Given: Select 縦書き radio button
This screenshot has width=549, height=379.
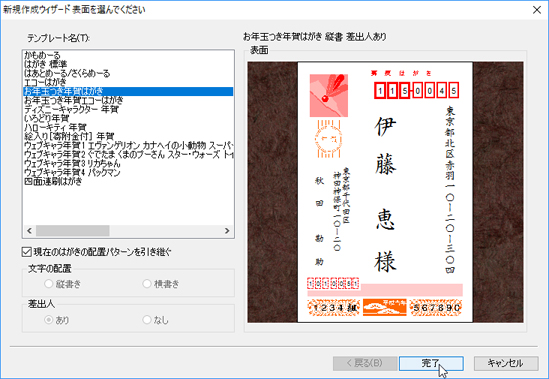Looking at the screenshot, I should [x=49, y=284].
